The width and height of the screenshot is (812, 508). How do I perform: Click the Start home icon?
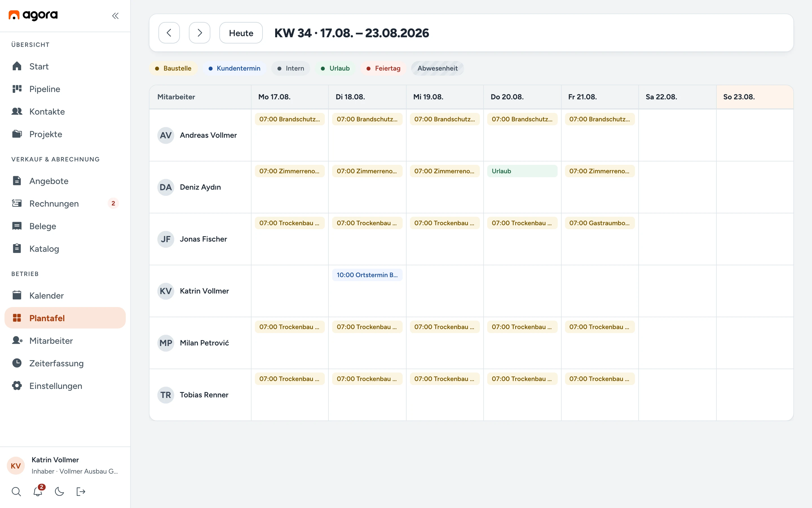tap(17, 66)
